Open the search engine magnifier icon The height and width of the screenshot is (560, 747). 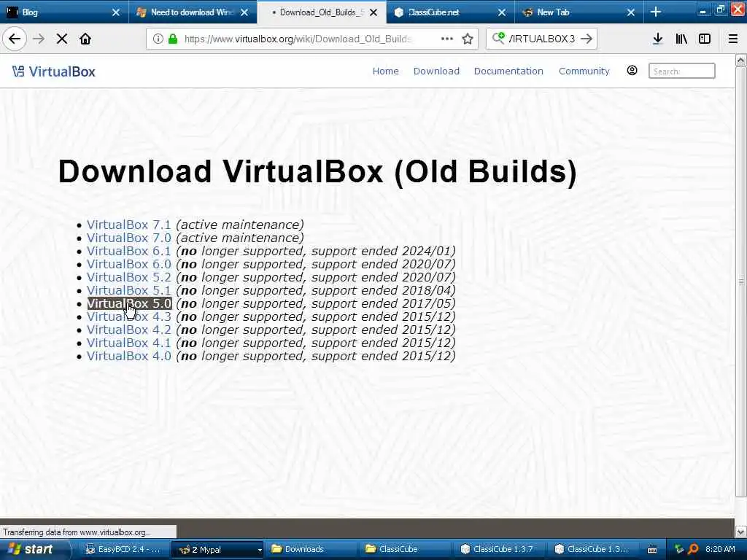[498, 38]
